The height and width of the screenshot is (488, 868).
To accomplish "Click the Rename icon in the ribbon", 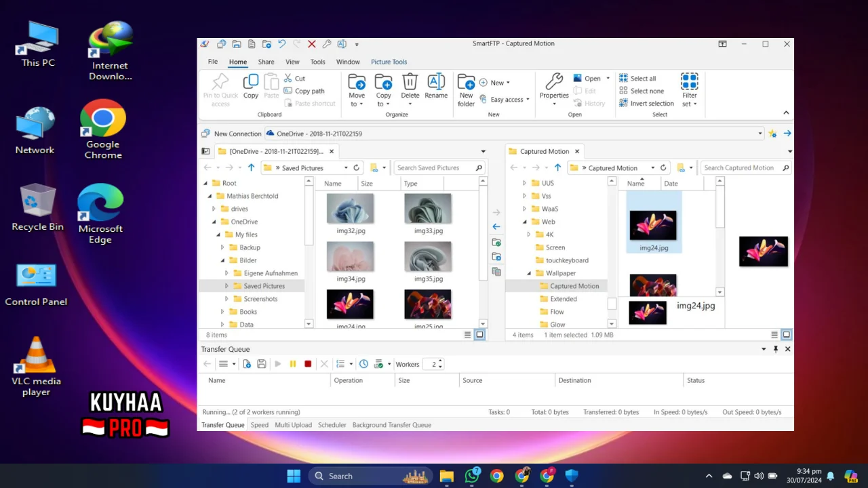I will pos(436,82).
